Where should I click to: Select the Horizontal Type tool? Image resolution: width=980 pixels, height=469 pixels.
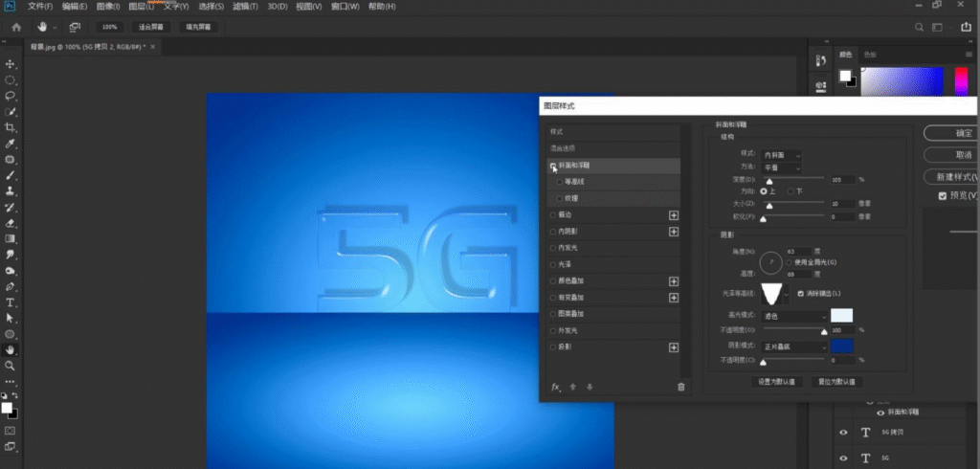click(10, 302)
